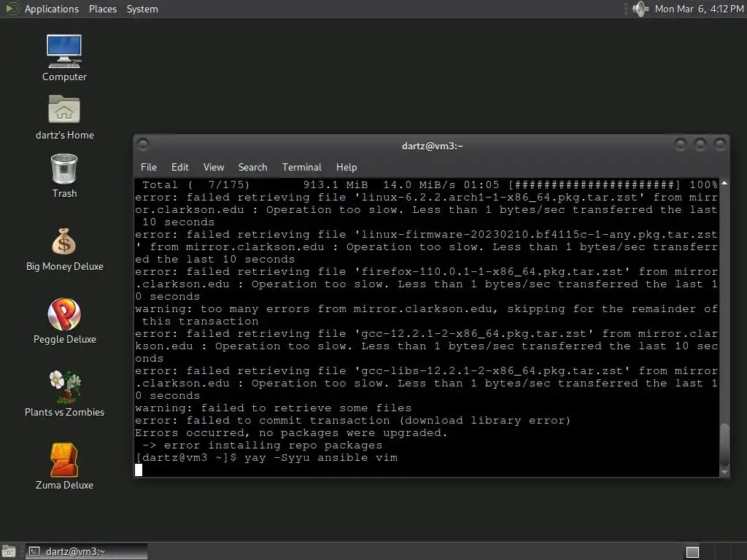Open the terminal Edit menu

click(180, 167)
